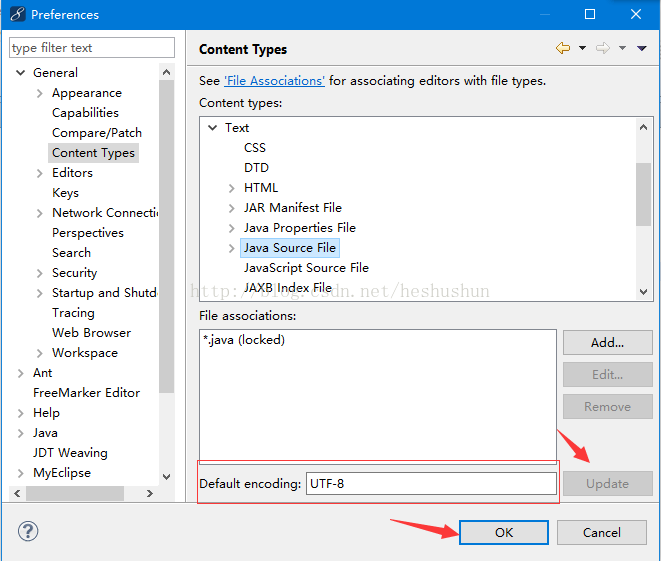Click the content types scroll down arrow
Screen dimensions: 661x561
[x=643, y=292]
